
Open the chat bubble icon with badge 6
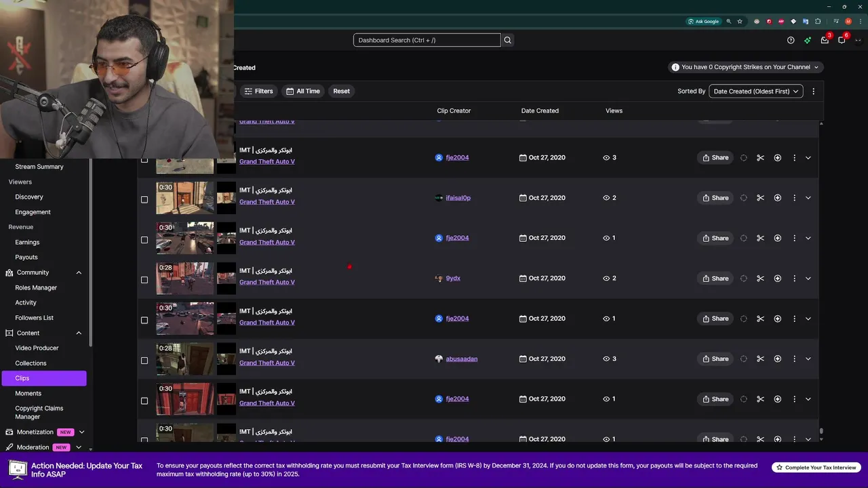pyautogui.click(x=842, y=40)
